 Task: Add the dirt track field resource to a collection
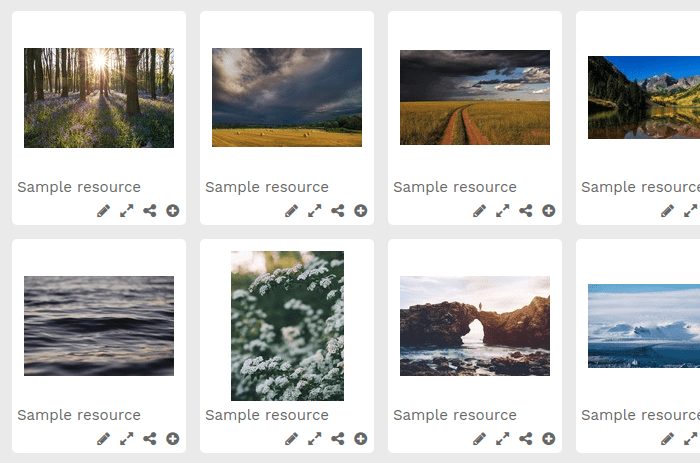[549, 211]
